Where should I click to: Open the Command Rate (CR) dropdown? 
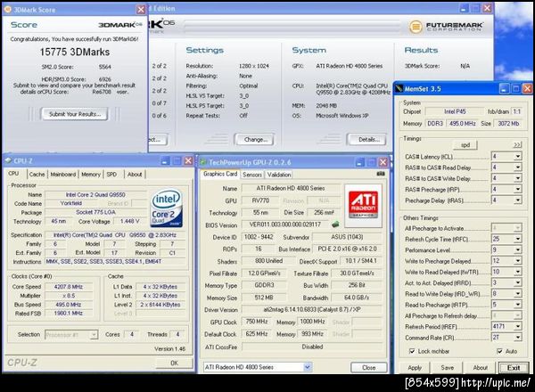[x=517, y=338]
